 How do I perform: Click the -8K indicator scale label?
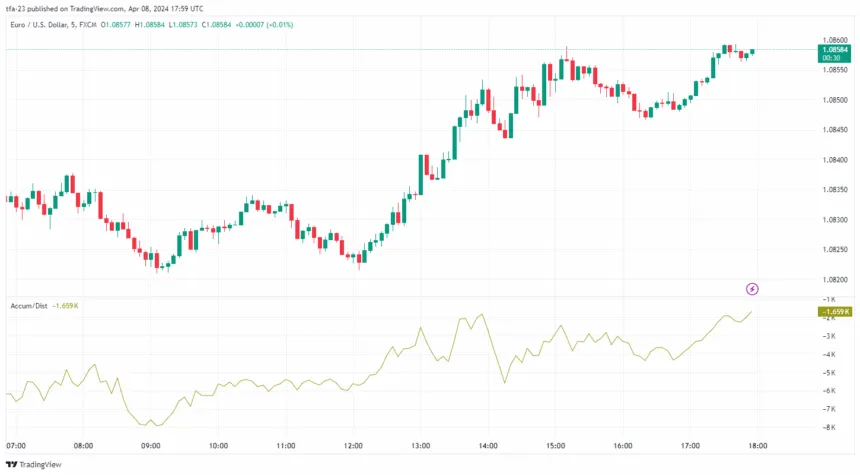point(829,427)
